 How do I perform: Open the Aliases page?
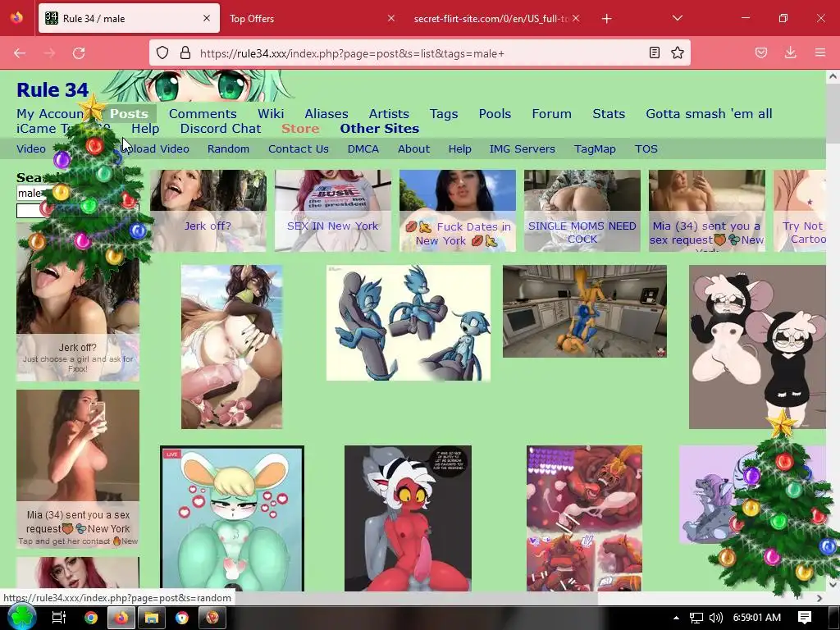click(326, 113)
